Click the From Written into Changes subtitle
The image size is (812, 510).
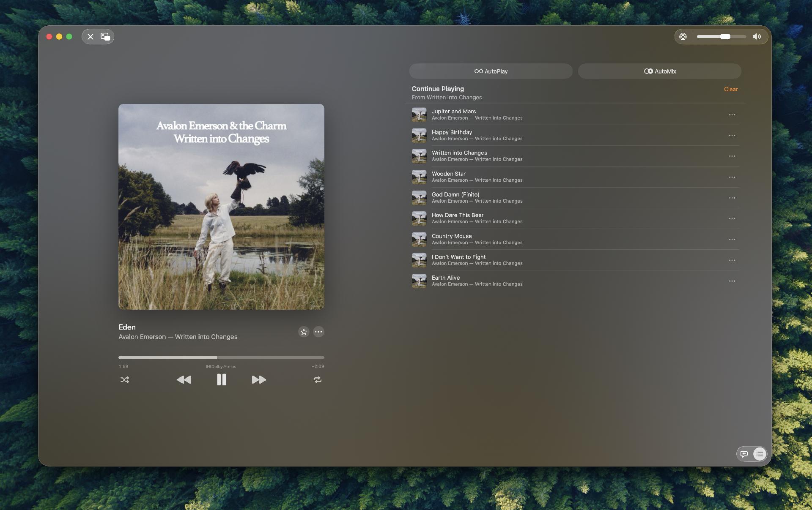[447, 98]
